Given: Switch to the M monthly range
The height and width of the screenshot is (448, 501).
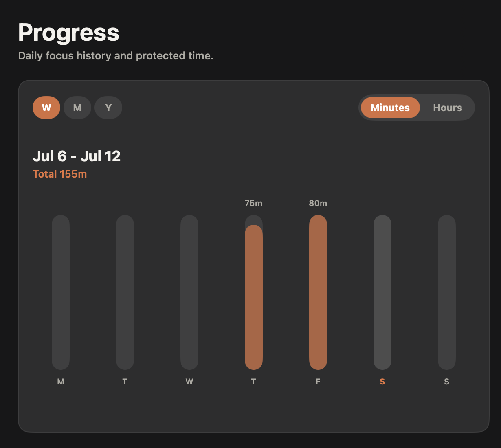Looking at the screenshot, I should (x=77, y=108).
